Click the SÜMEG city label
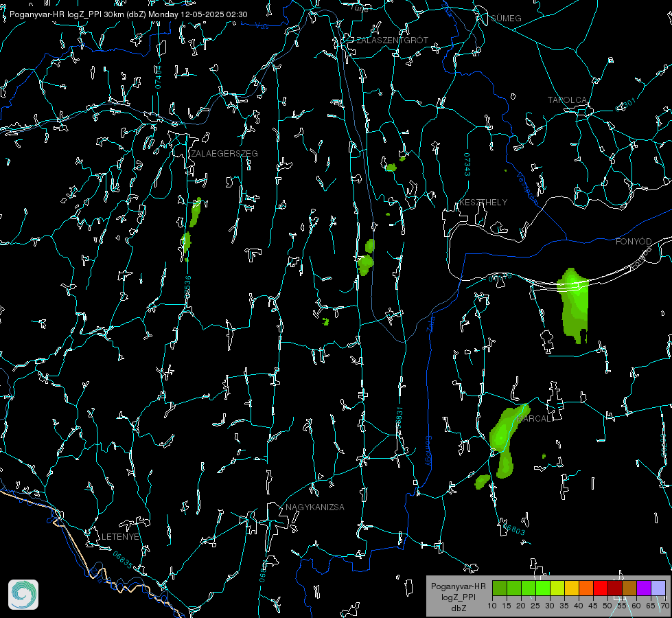Viewport: 672px width, 618px height. [506, 19]
